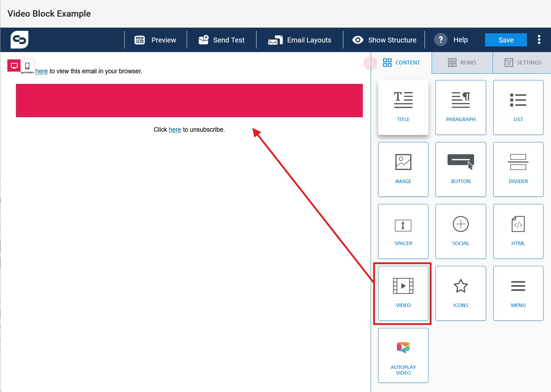Screen dimensions: 551x392
Task: Open the three-dot more options menu
Action: [539, 40]
